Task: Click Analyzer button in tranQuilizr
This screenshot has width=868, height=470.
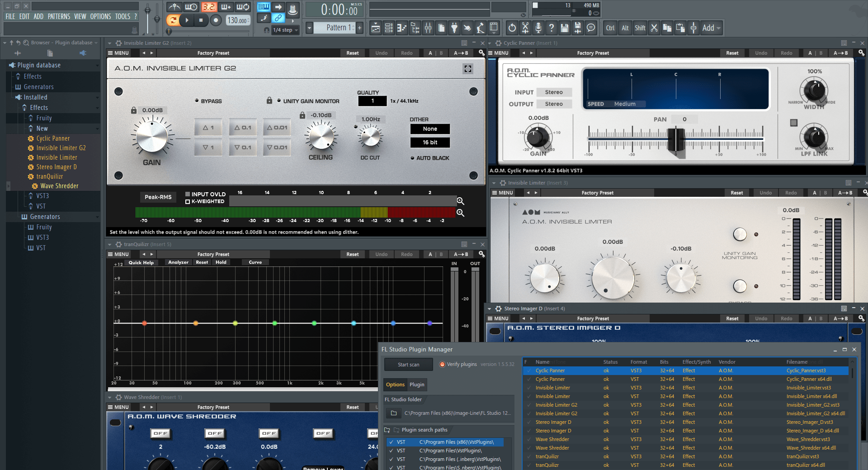Action: point(178,262)
